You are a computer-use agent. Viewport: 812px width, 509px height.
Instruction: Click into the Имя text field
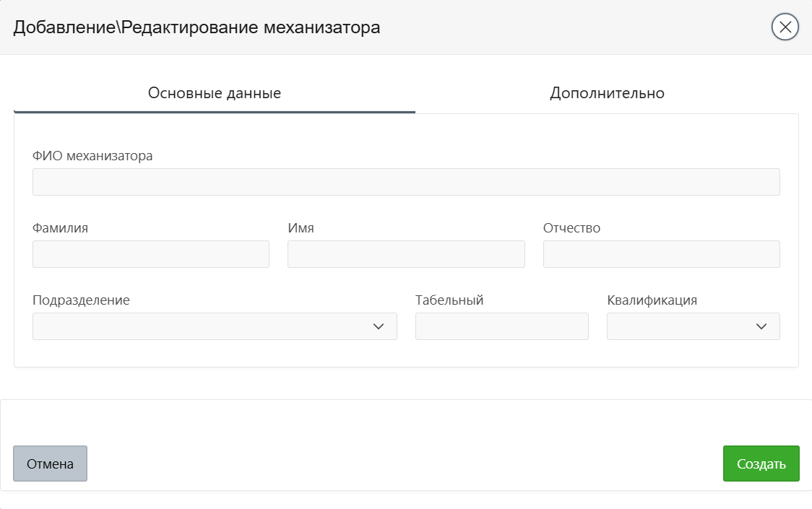coord(406,254)
